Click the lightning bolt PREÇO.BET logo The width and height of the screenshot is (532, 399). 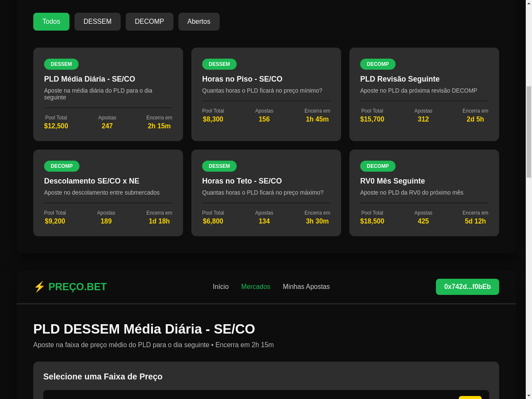pyautogui.click(x=70, y=287)
